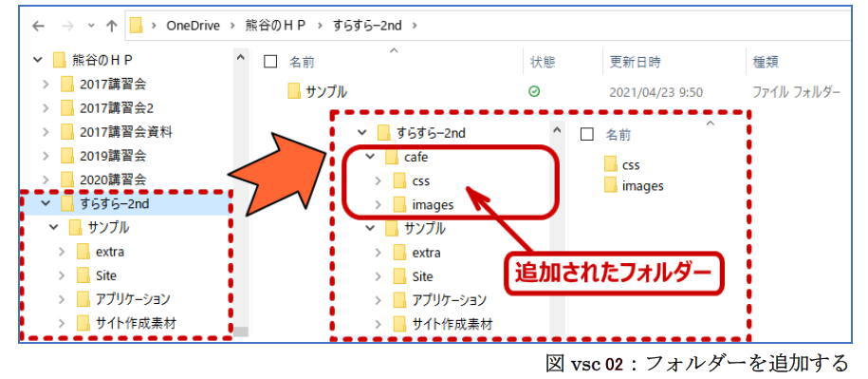Open recent locations dropdown arrow

tap(91, 26)
